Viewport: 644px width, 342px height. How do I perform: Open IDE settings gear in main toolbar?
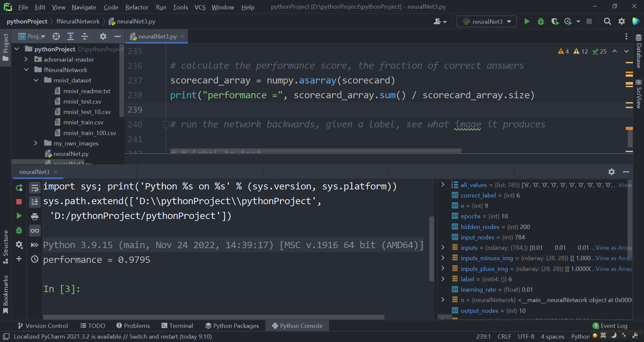(622, 21)
